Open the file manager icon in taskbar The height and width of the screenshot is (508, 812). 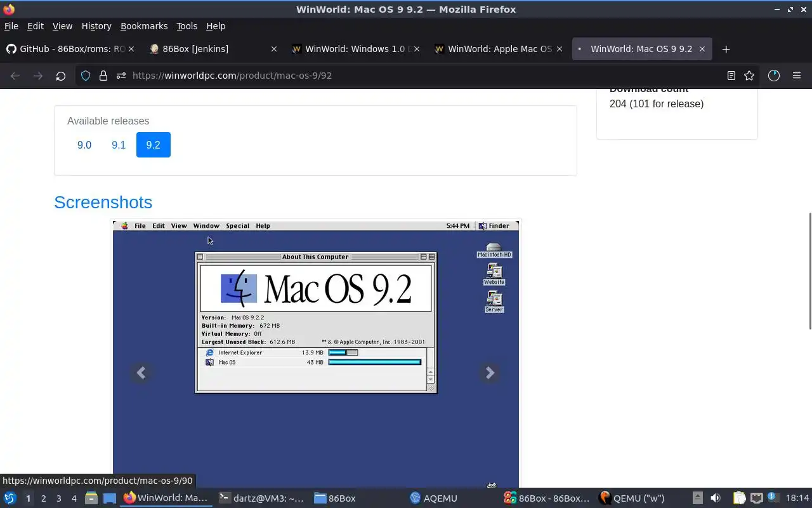[91, 498]
